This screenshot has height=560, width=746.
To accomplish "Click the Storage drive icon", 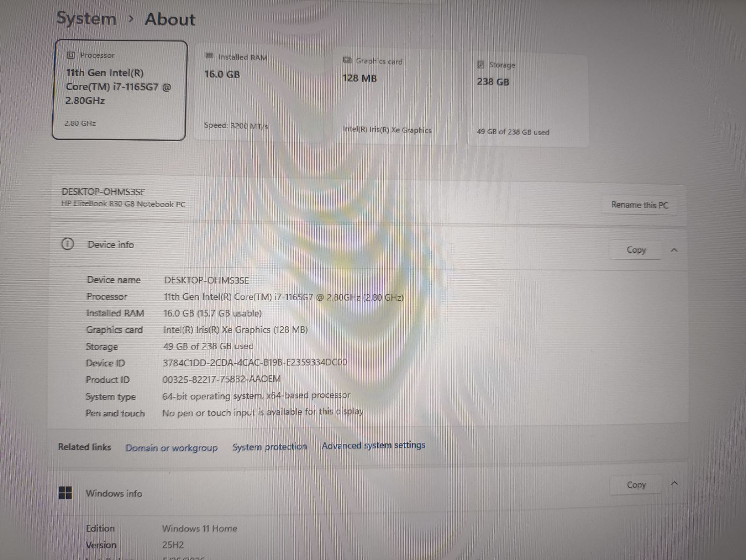I will tap(481, 64).
